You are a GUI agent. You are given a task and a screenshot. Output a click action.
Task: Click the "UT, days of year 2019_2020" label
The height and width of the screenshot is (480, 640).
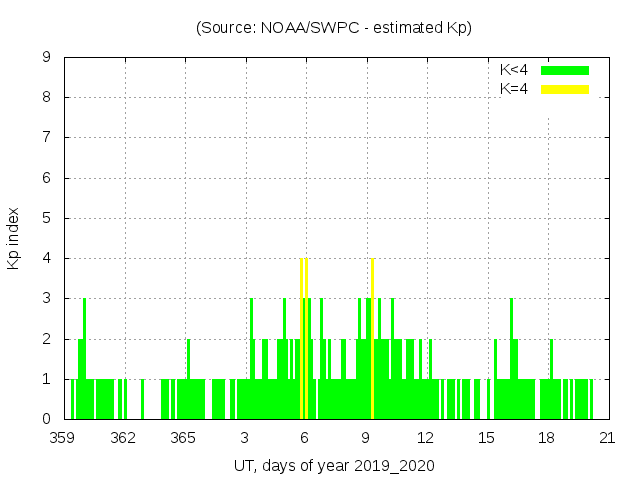[x=333, y=466]
